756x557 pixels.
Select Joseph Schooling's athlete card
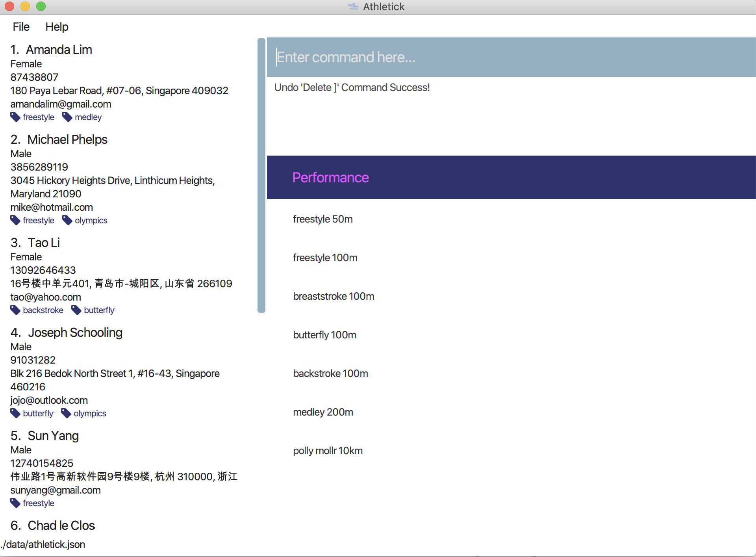(75, 333)
